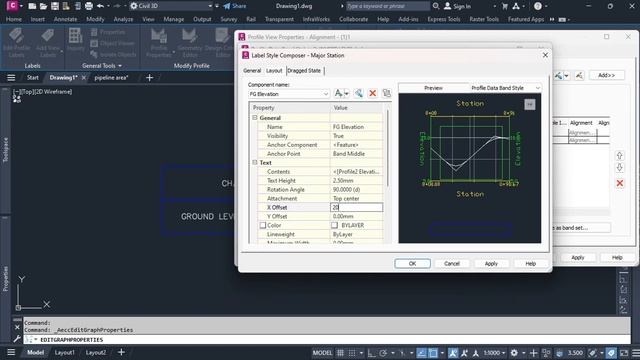640x360 pixels.
Task: Switch to General tab in Label Style Composer
Action: coord(252,71)
